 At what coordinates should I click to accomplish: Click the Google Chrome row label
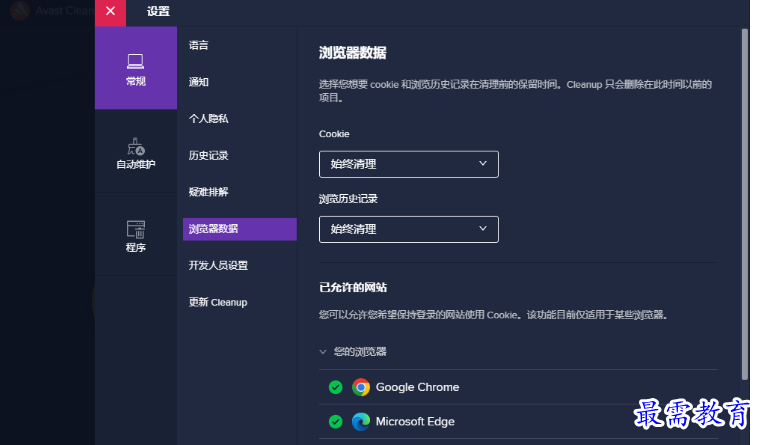pyautogui.click(x=417, y=387)
